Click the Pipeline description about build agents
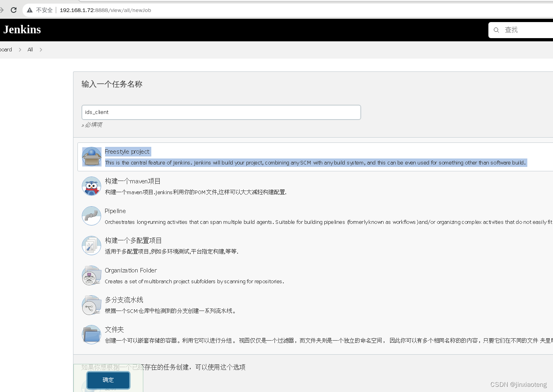The width and height of the screenshot is (553, 392). tap(329, 222)
